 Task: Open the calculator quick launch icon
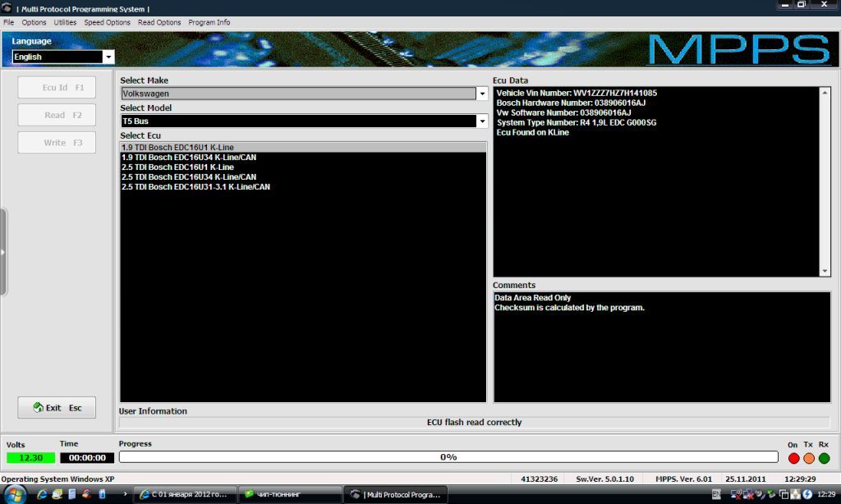[72, 494]
